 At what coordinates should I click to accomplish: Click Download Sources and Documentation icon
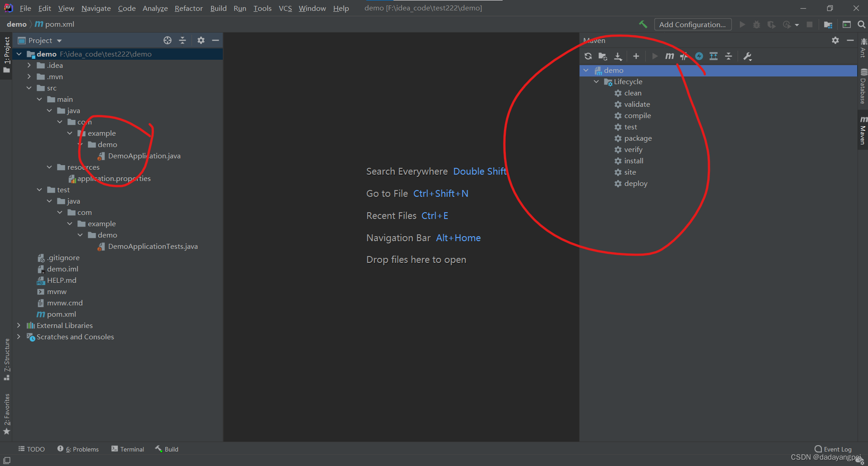tap(618, 56)
